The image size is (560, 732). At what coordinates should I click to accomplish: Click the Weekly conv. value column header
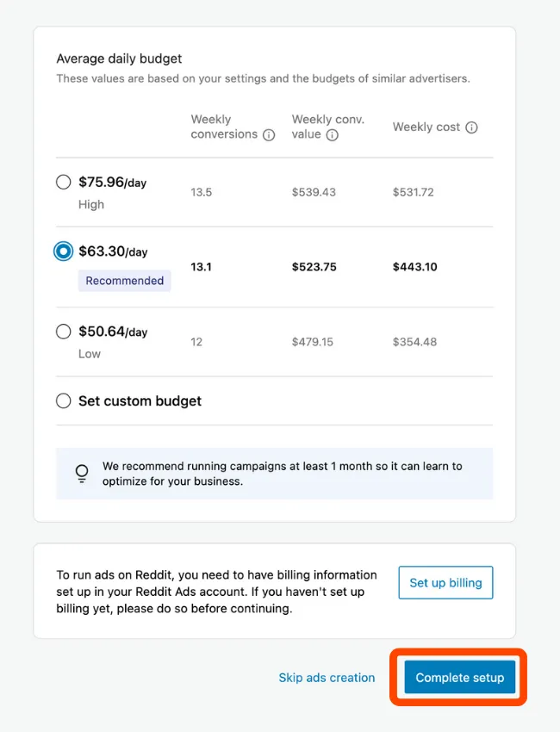[x=326, y=127]
